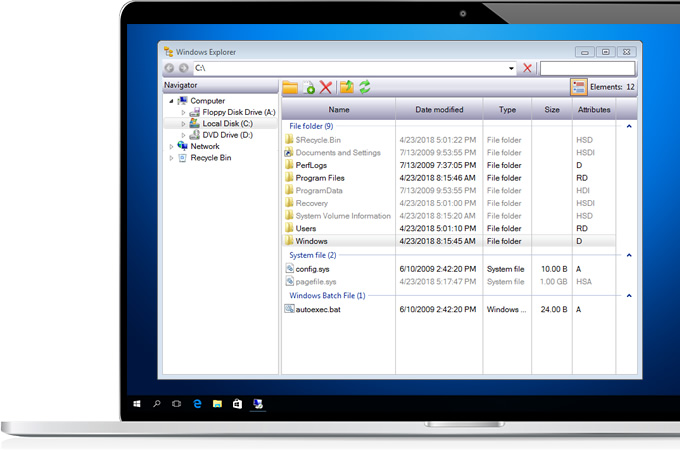Click the red X beside address bar
This screenshot has width=680, height=450.
[x=527, y=68]
